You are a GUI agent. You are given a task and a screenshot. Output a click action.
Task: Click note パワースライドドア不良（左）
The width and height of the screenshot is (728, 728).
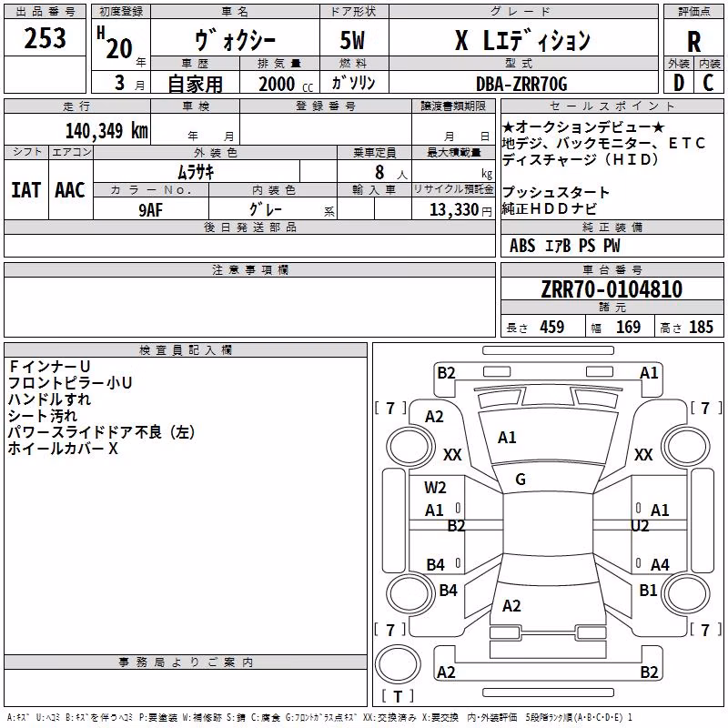102,431
